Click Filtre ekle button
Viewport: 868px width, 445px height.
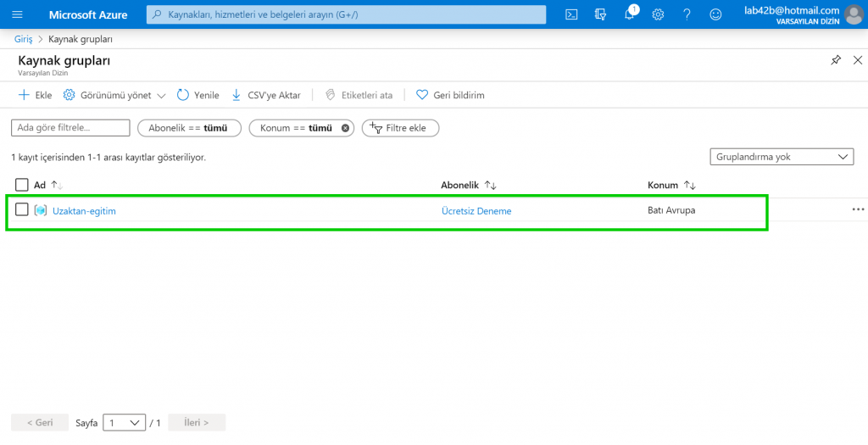pyautogui.click(x=400, y=128)
